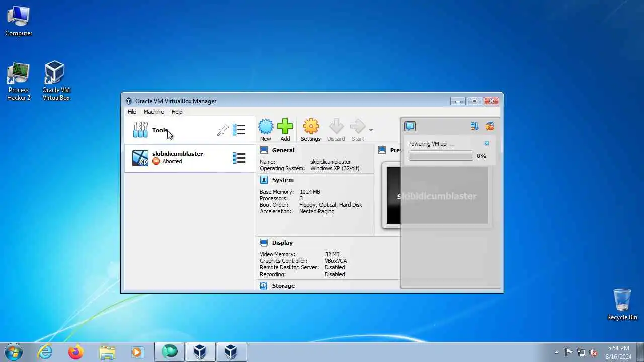This screenshot has width=644, height=362.
Task: Open the Start button dropdown arrow
Action: 371,130
